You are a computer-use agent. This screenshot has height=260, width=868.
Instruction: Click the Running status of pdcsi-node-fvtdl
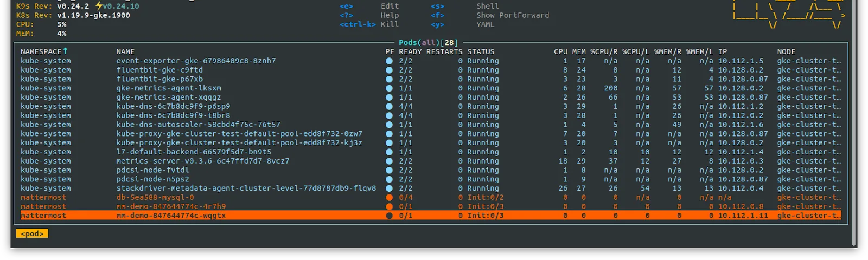pyautogui.click(x=483, y=170)
